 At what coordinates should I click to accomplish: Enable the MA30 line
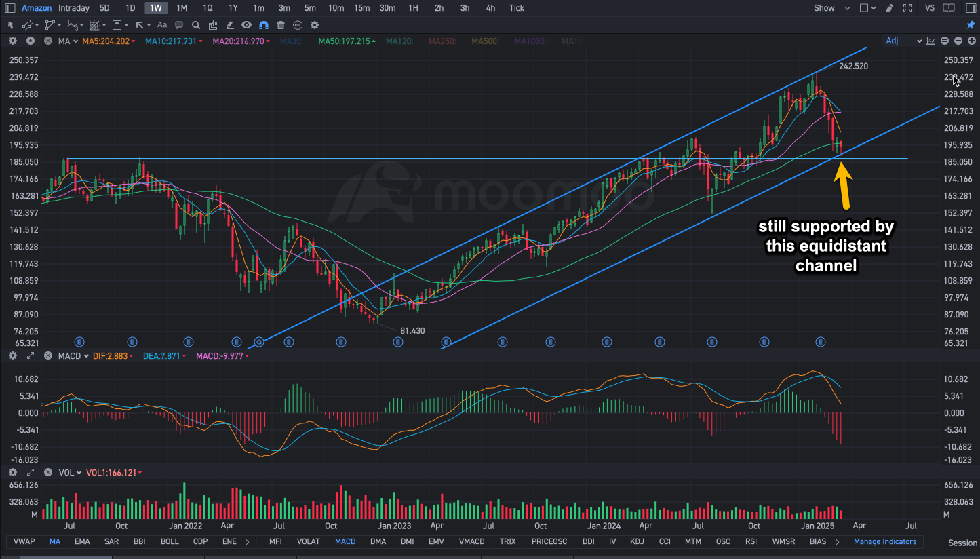point(291,41)
